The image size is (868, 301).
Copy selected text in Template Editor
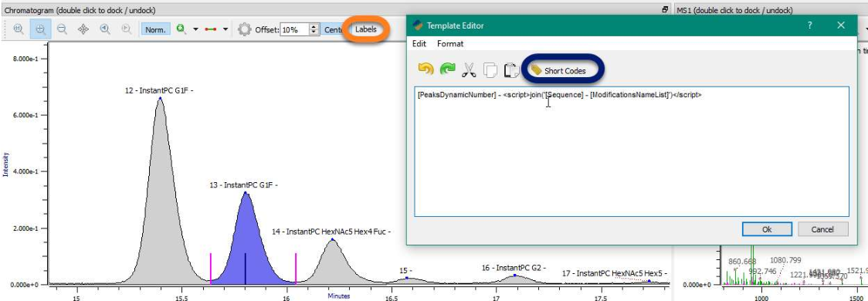point(490,69)
